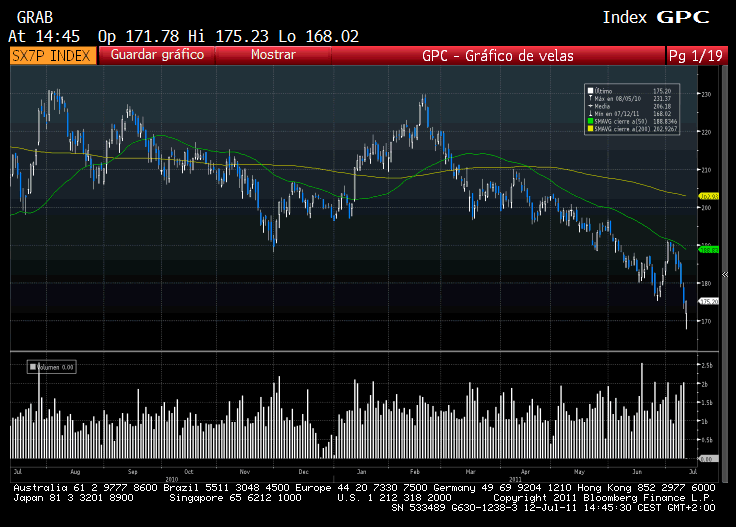Screen dimensions: 736x527
Task: Click the Copyright 2011 Bloomberg Finance L.P. text
Action: (x=604, y=497)
